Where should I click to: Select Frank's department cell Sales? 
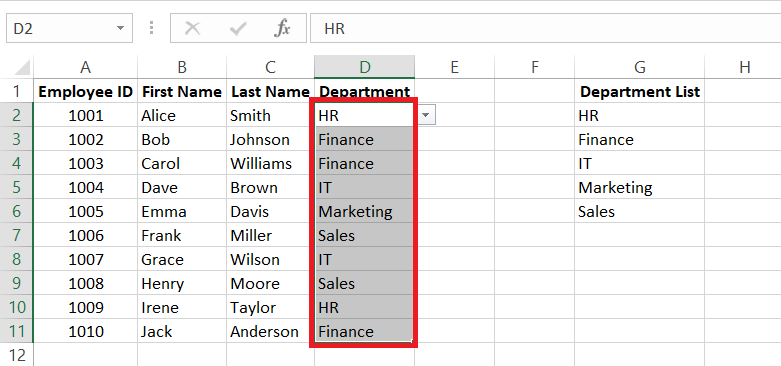[x=365, y=235]
